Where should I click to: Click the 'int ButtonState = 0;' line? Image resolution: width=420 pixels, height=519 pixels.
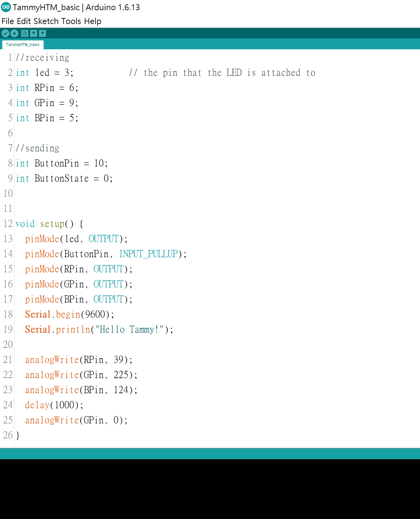[x=64, y=178]
